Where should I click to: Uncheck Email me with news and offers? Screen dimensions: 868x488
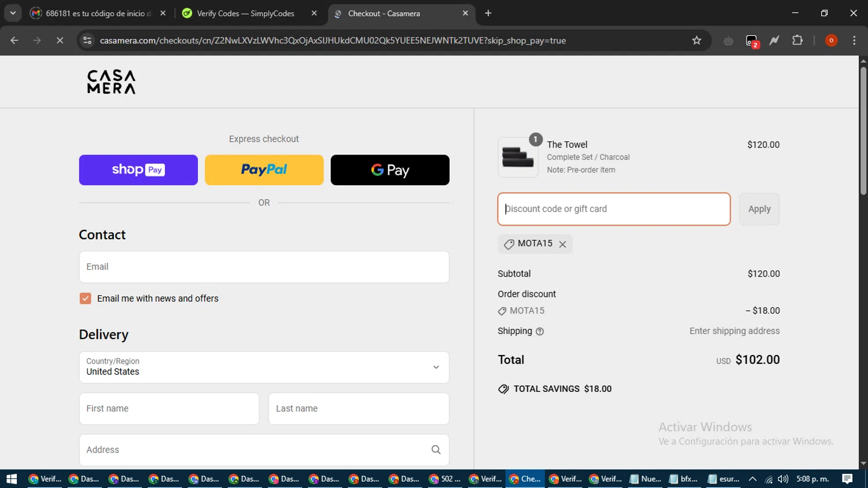(x=85, y=298)
